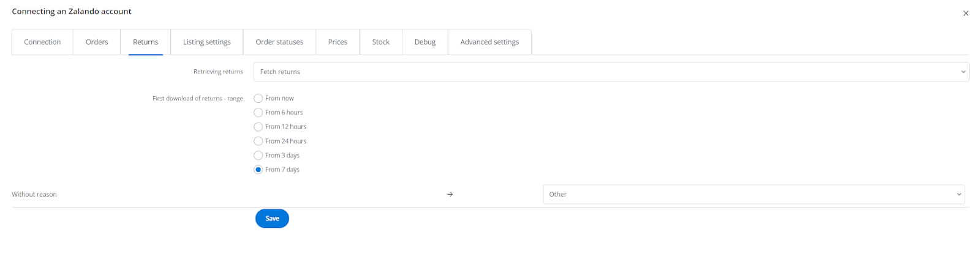The width and height of the screenshot is (980, 264).
Task: Switch to the Orders tab
Action: [x=97, y=42]
